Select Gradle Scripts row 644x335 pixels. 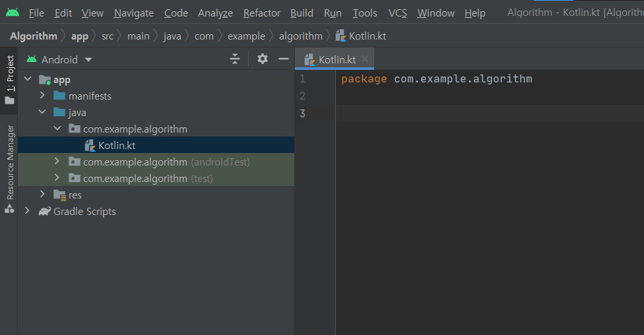pyautogui.click(x=156, y=211)
